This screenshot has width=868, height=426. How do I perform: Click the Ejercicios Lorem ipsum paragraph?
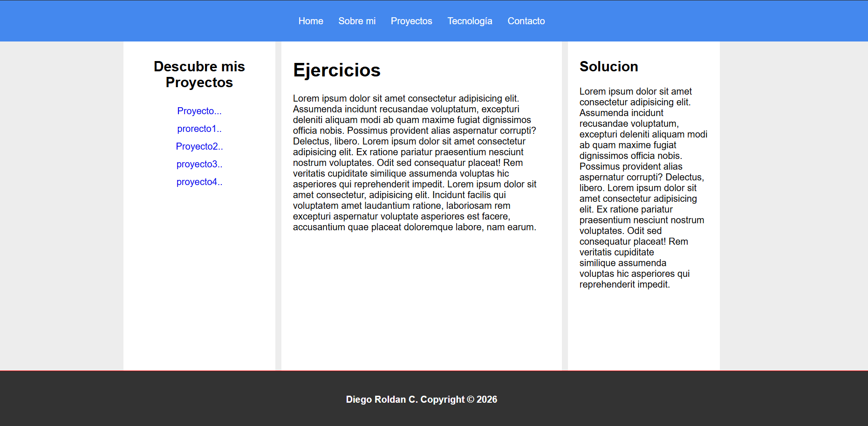(415, 163)
